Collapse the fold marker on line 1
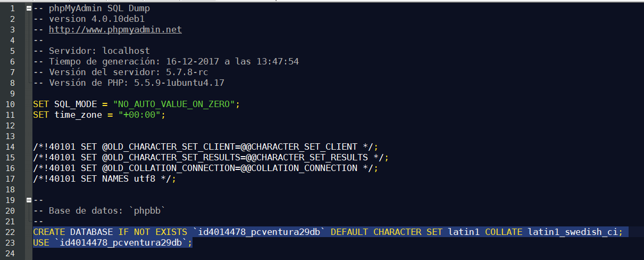Image resolution: width=644 pixels, height=260 pixels. pyautogui.click(x=28, y=9)
